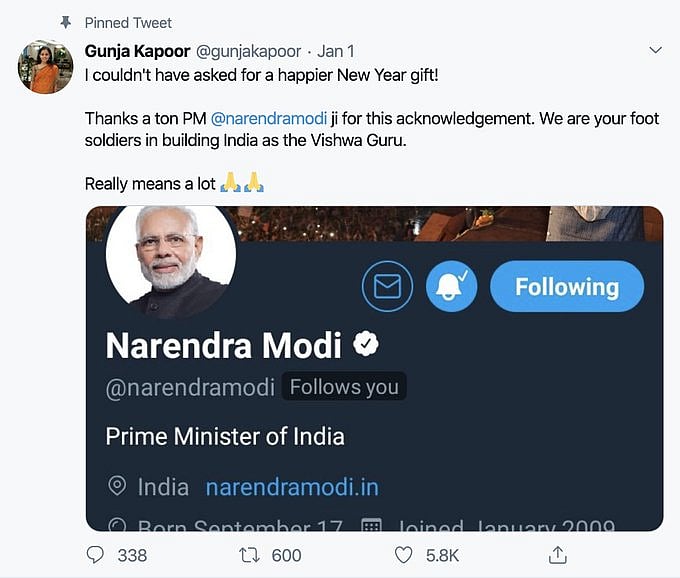Click the 5.8K likes count
This screenshot has width=680, height=578.
click(x=442, y=555)
